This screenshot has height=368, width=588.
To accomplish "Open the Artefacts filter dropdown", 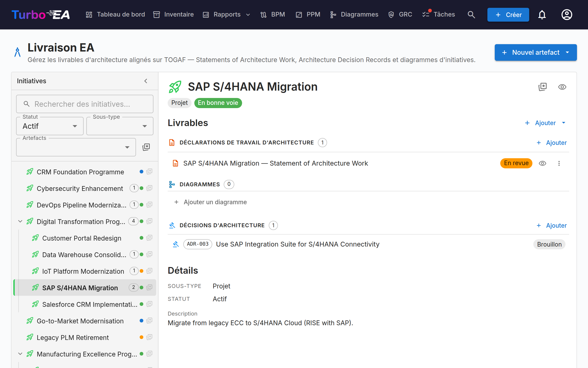I will [76, 147].
